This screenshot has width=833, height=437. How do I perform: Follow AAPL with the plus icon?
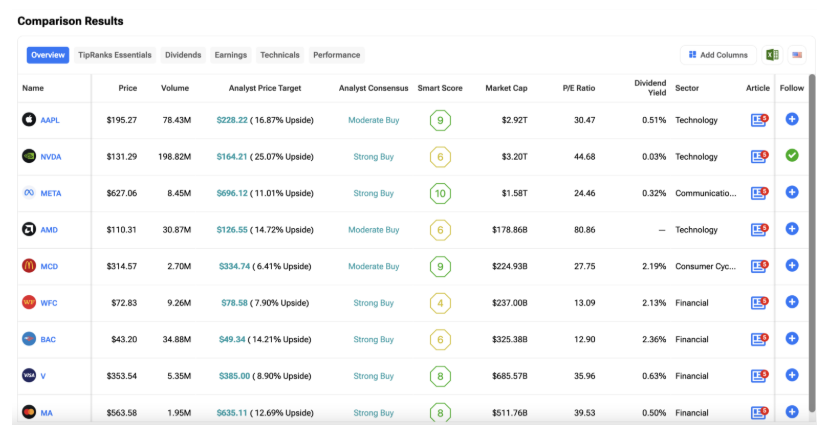pyautogui.click(x=792, y=119)
